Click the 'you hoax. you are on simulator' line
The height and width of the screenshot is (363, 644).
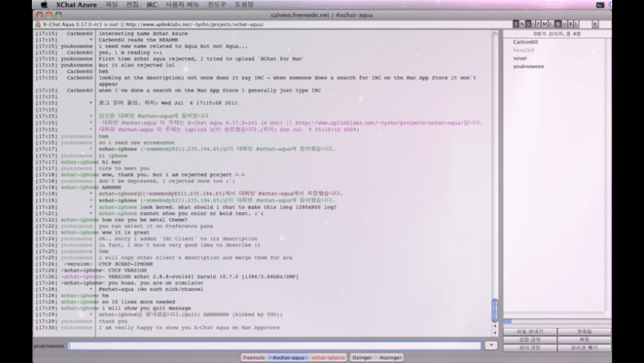(155, 283)
